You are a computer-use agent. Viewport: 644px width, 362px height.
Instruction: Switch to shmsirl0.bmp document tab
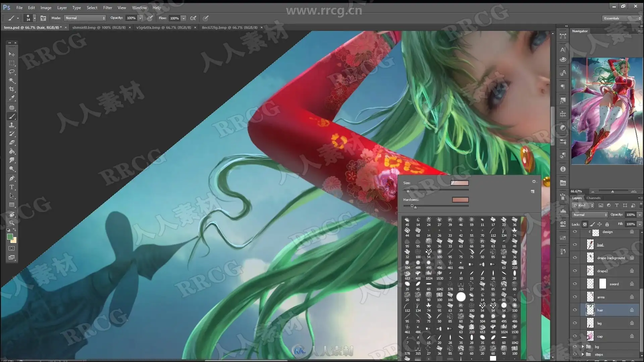click(99, 27)
